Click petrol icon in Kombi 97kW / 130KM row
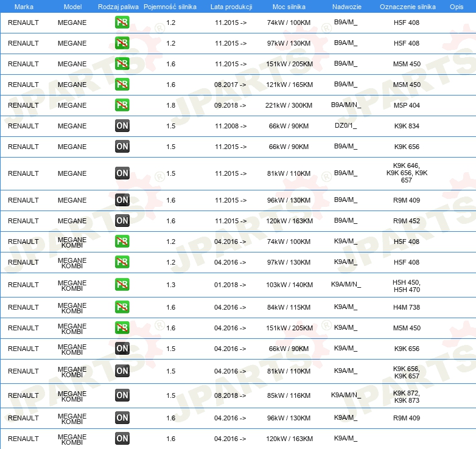This screenshot has width=476, height=449. pos(122,262)
